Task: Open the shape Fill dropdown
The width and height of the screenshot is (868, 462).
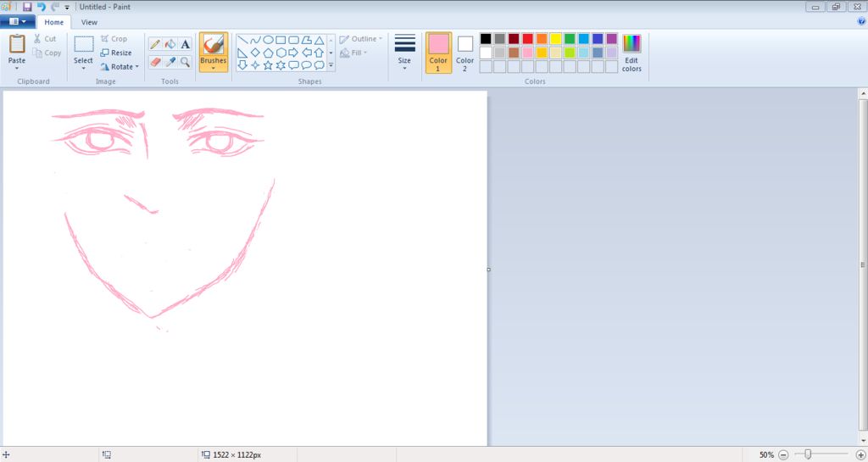Action: click(353, 53)
